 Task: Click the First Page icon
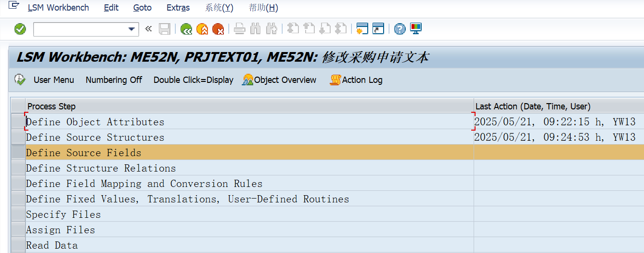pyautogui.click(x=293, y=29)
